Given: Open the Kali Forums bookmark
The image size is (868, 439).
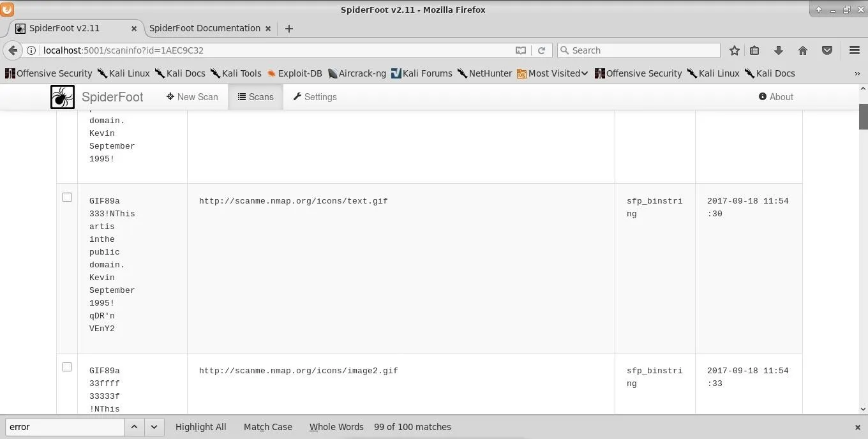Looking at the screenshot, I should click(x=422, y=73).
